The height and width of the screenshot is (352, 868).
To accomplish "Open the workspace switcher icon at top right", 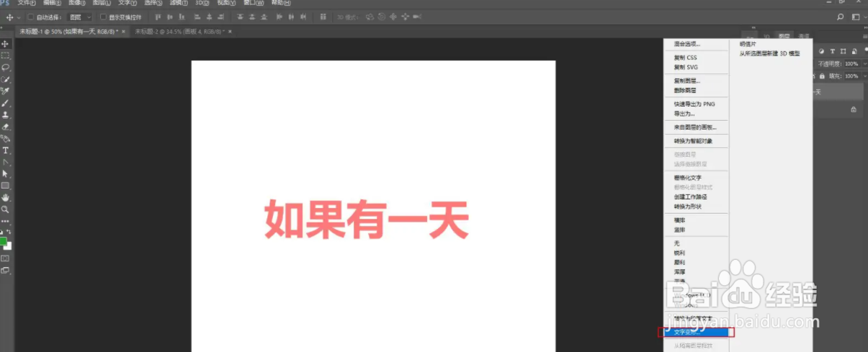I will 856,17.
